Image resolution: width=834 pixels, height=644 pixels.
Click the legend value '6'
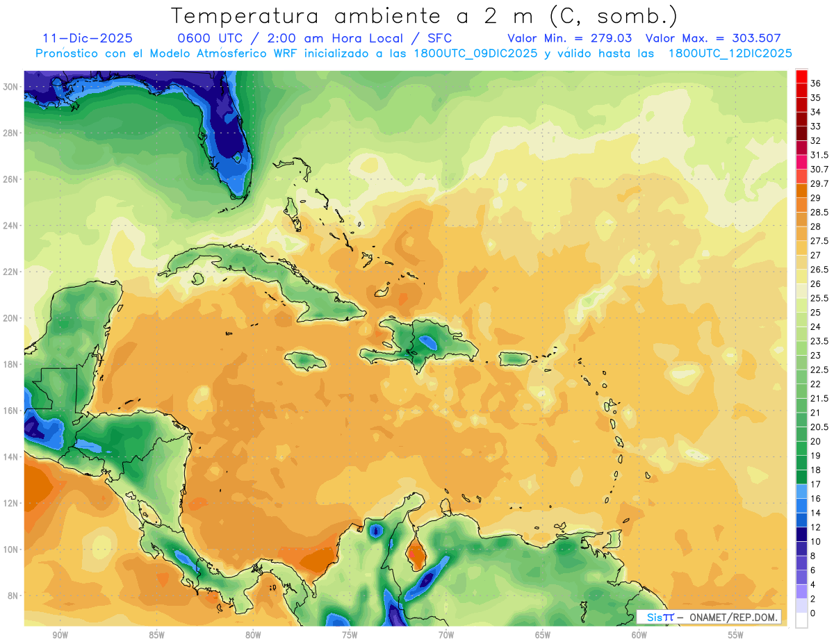tap(813, 570)
